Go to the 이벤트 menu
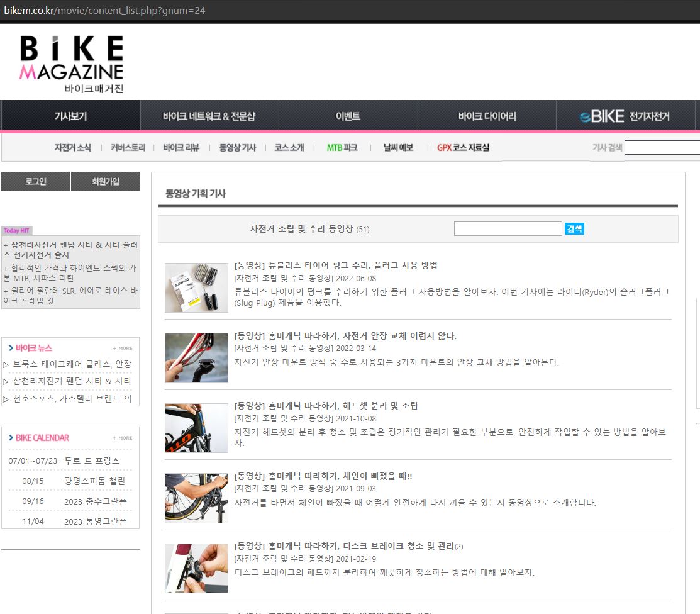700x614 pixels. pyautogui.click(x=348, y=116)
